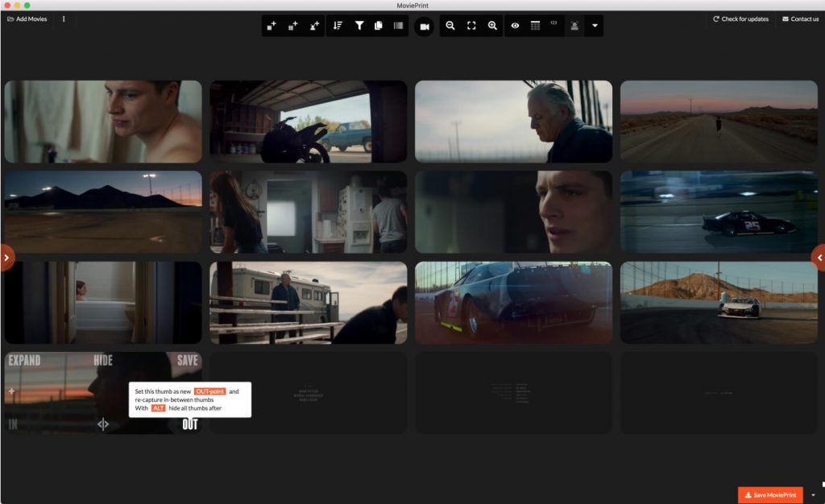Click EXPAND on the hovered thumbnail
The image size is (825, 504).
[24, 361]
